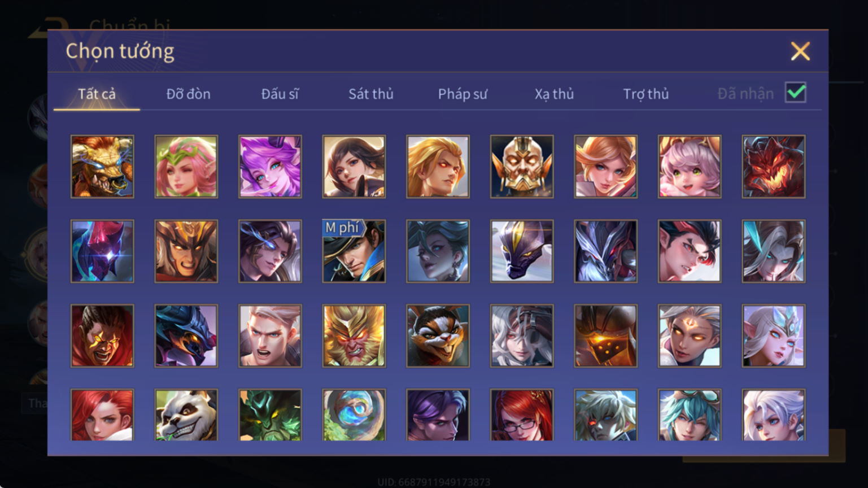The image size is (868, 488).
Task: Toggle the Đã nhận checkbox
Action: point(796,93)
